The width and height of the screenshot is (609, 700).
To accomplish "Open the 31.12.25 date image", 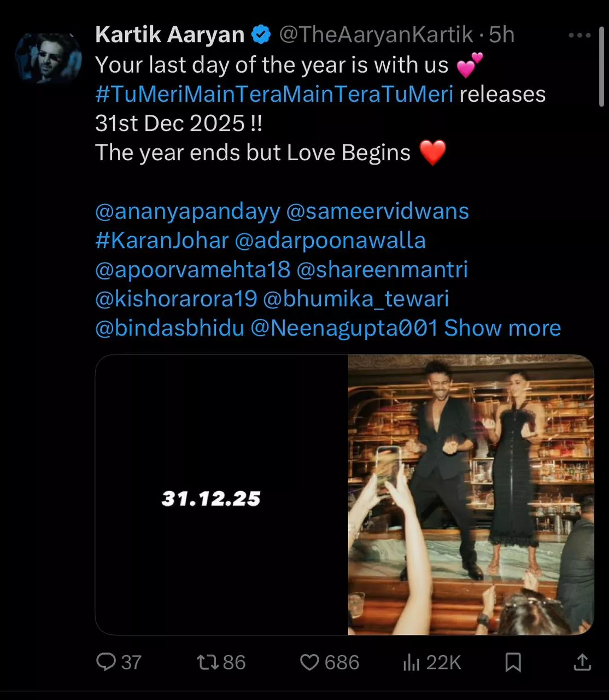I will [222, 494].
